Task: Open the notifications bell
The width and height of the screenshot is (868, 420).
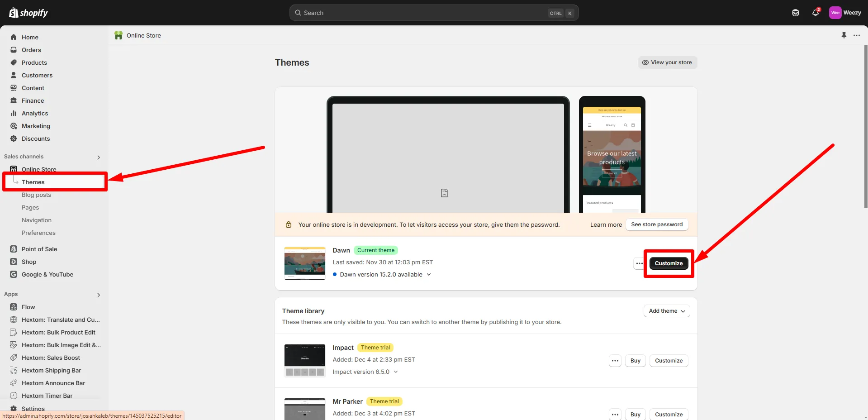Action: tap(816, 13)
